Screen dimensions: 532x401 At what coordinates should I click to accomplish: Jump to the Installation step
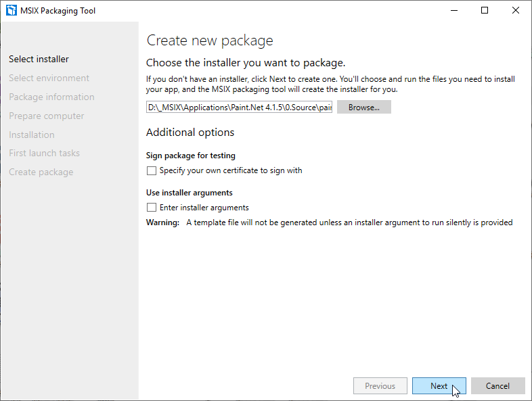point(31,135)
